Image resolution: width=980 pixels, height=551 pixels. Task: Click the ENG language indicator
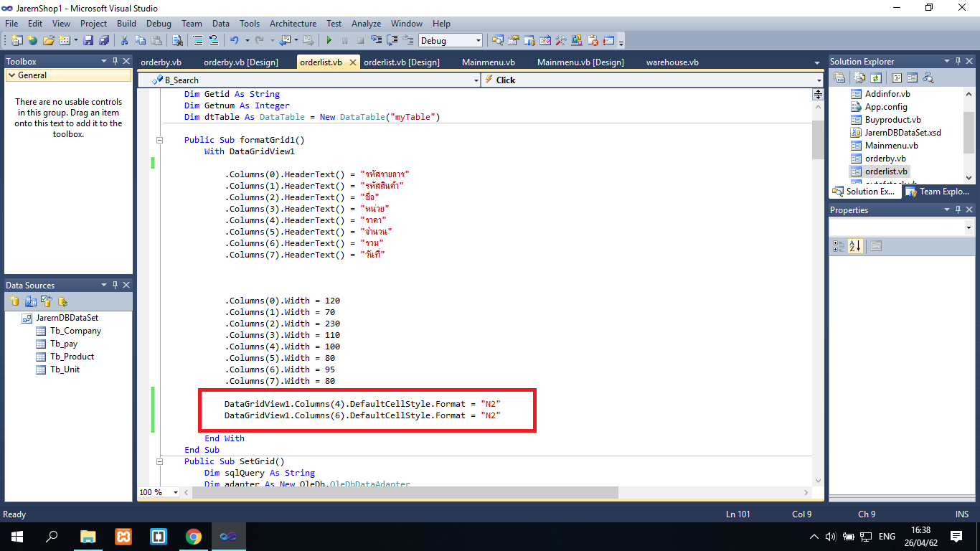pyautogui.click(x=887, y=536)
